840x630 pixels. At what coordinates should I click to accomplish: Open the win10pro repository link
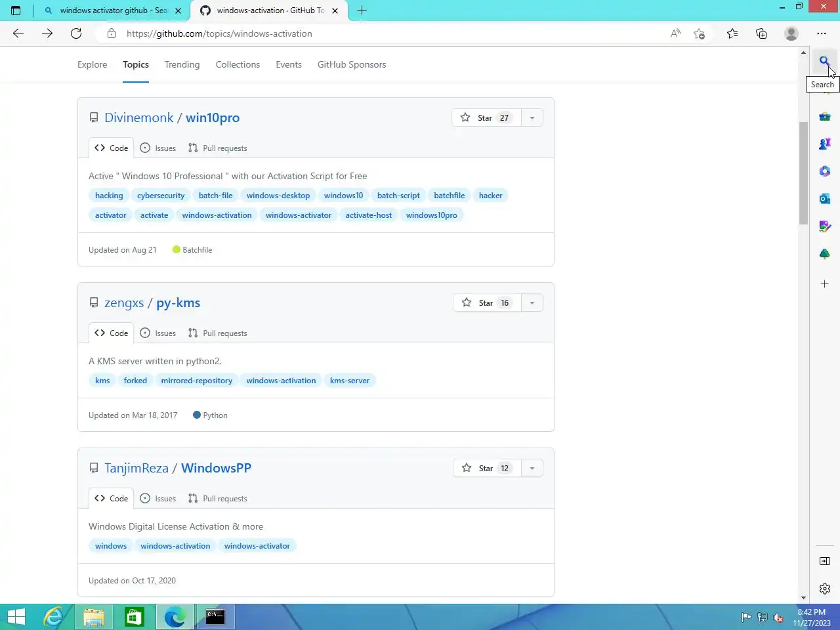tap(213, 117)
